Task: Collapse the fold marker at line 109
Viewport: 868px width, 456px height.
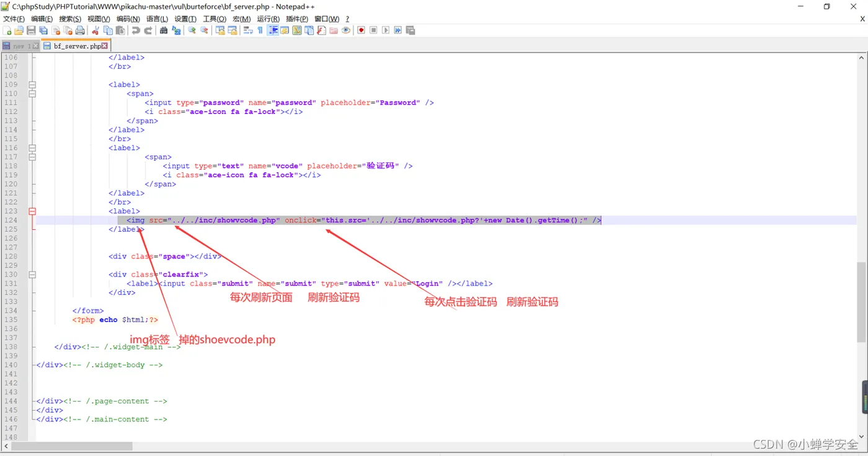Action: (x=32, y=85)
